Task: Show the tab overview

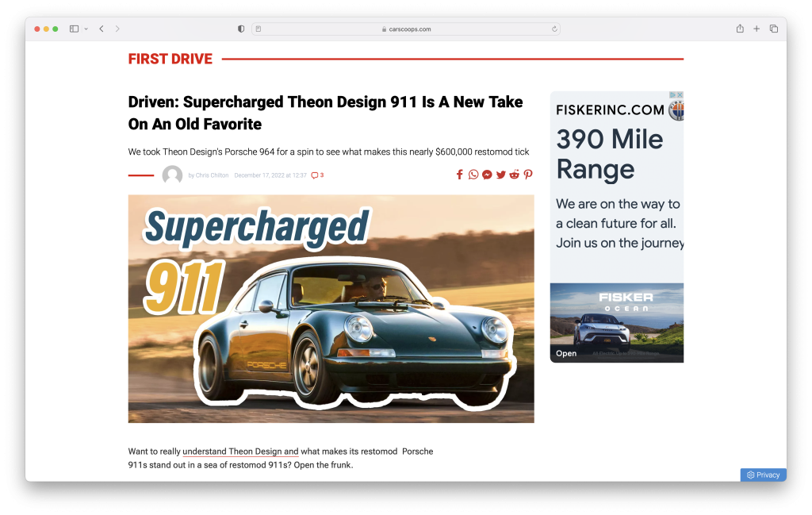Action: pyautogui.click(x=774, y=29)
